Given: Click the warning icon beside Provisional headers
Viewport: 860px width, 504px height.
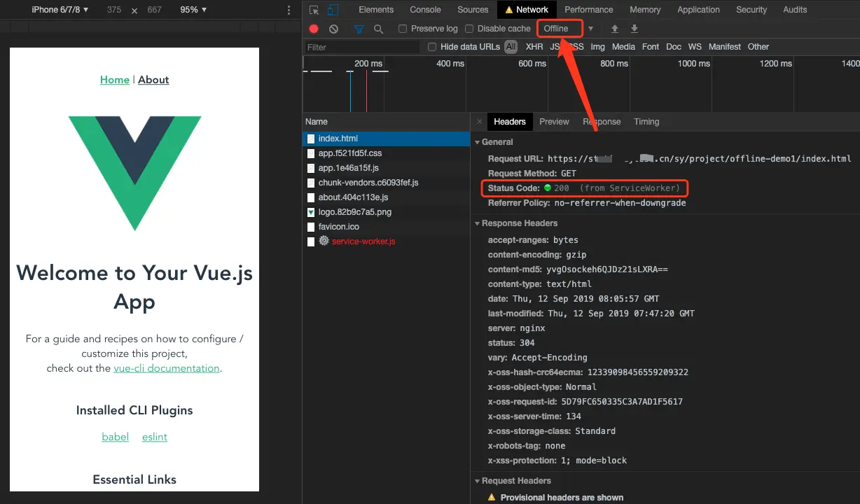Looking at the screenshot, I should 492,498.
